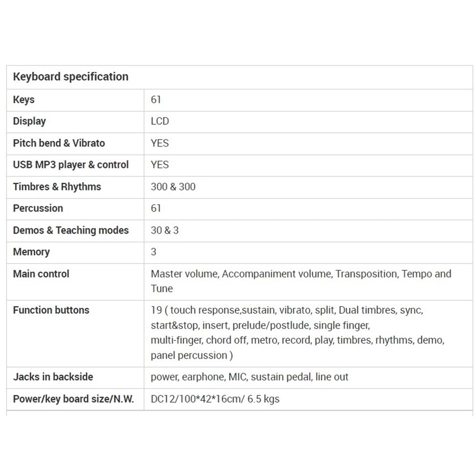Click the "DC12/100*42*16cm/ 6.5 kgs" value
This screenshot has height=476, width=476.
[x=215, y=399]
